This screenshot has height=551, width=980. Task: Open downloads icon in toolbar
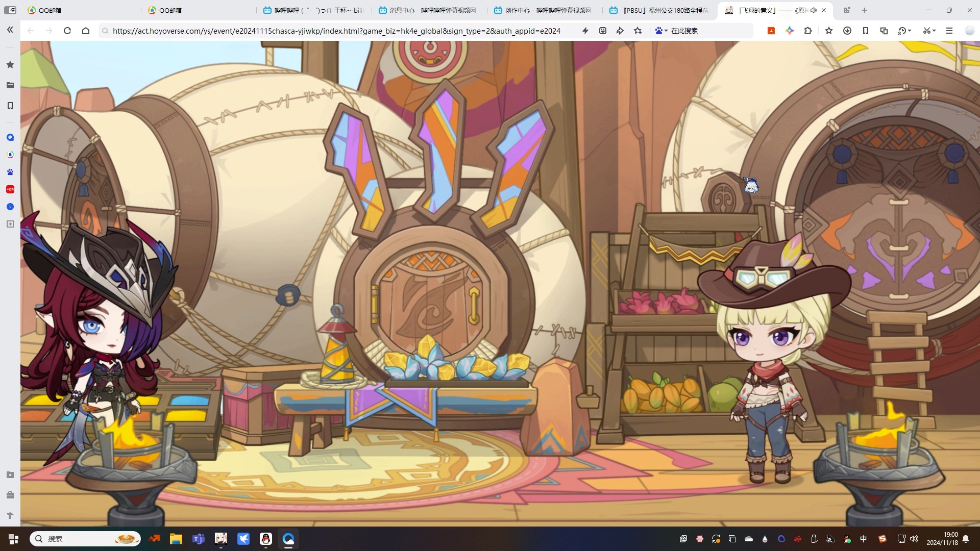(847, 31)
